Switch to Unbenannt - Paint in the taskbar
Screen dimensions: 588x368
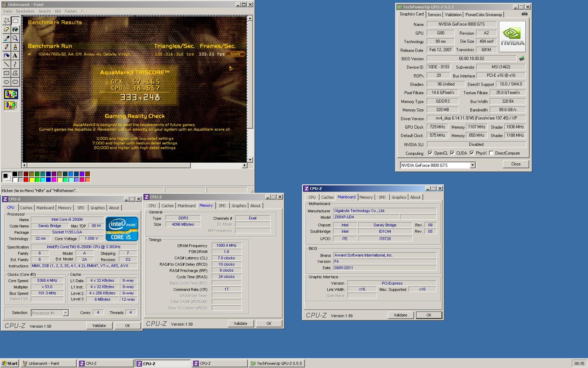pyautogui.click(x=48, y=363)
